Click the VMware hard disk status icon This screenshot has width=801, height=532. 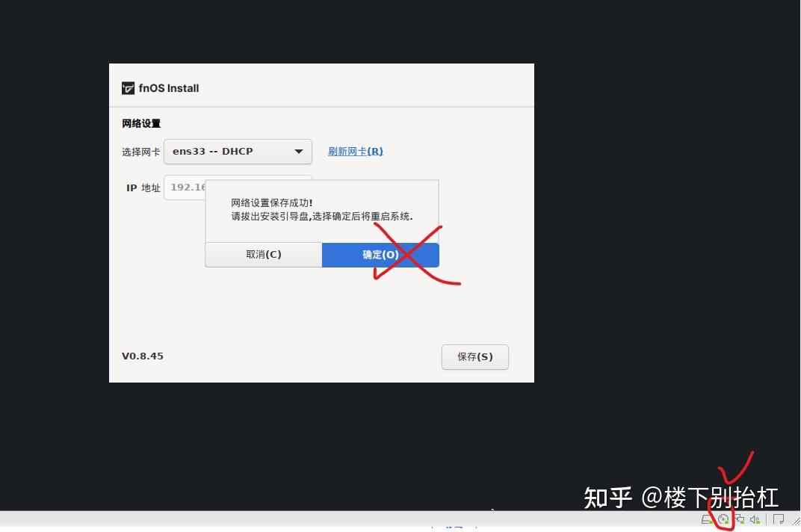pos(707,519)
